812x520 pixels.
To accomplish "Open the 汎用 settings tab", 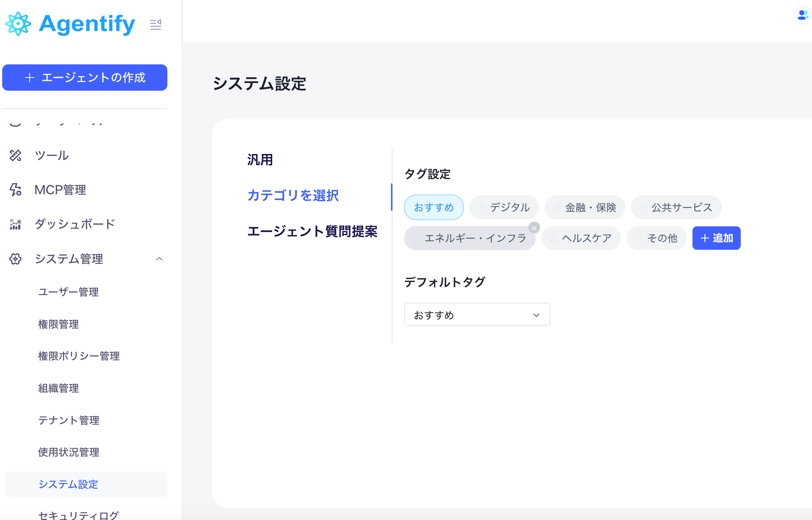I will 260,160.
